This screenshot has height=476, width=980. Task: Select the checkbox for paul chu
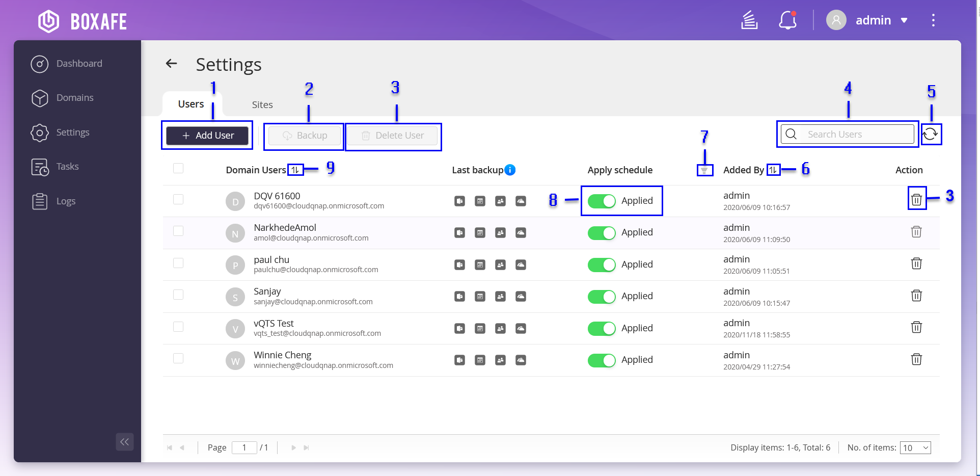pos(178,263)
